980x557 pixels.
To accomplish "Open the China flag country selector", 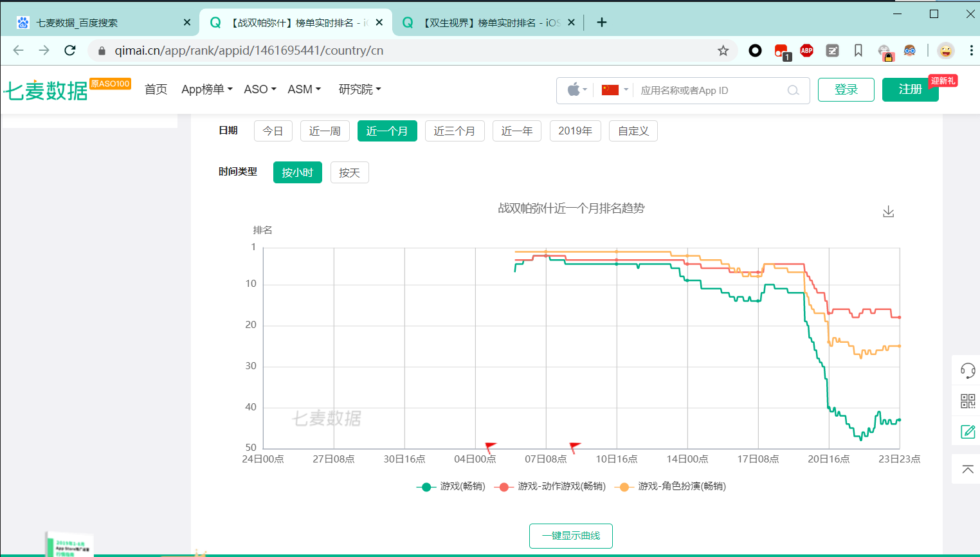I will [614, 90].
